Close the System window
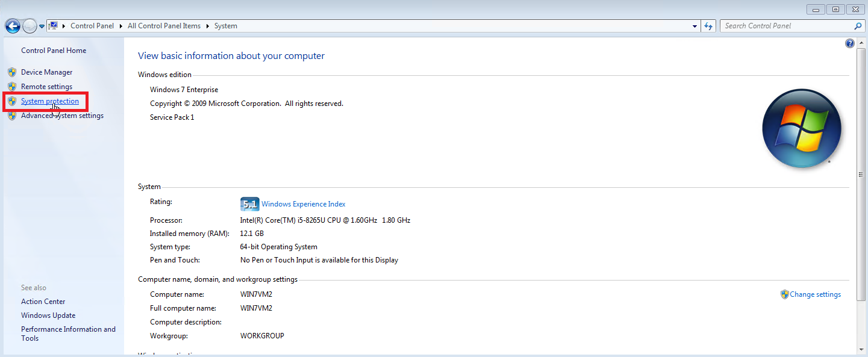Screen dimensions: 868x357 click(855, 9)
